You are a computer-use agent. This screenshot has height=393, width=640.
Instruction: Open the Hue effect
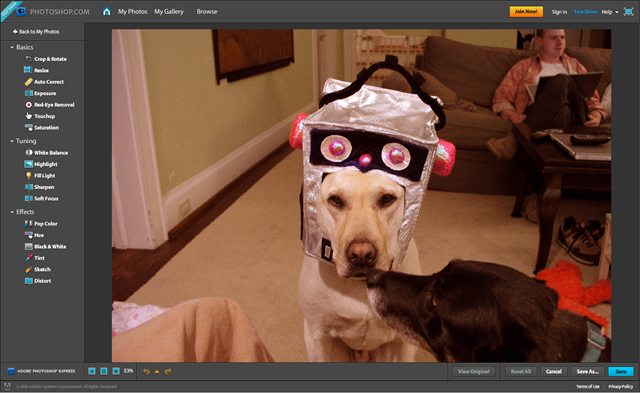pyautogui.click(x=34, y=235)
